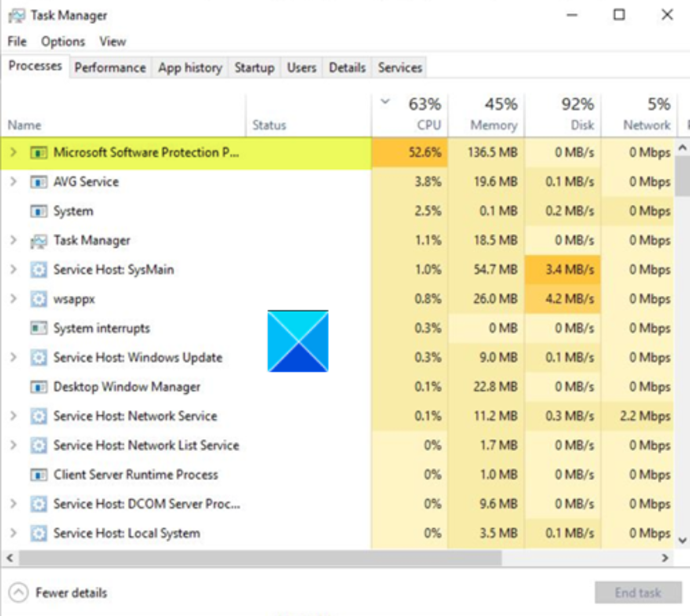Expand Service Host: Network List Service group
The width and height of the screenshot is (690, 616).
pos(13,445)
